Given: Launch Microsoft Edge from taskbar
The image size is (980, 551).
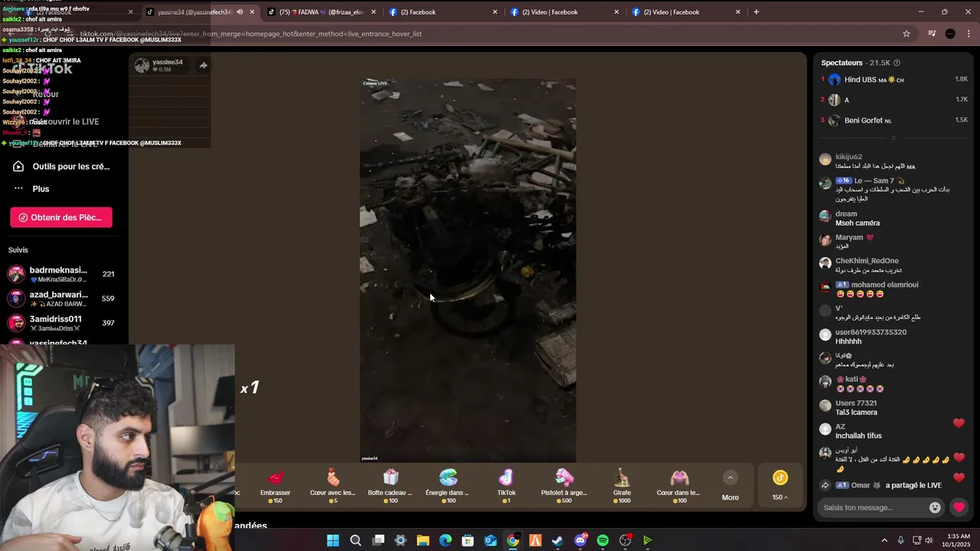Looking at the screenshot, I should click(446, 540).
